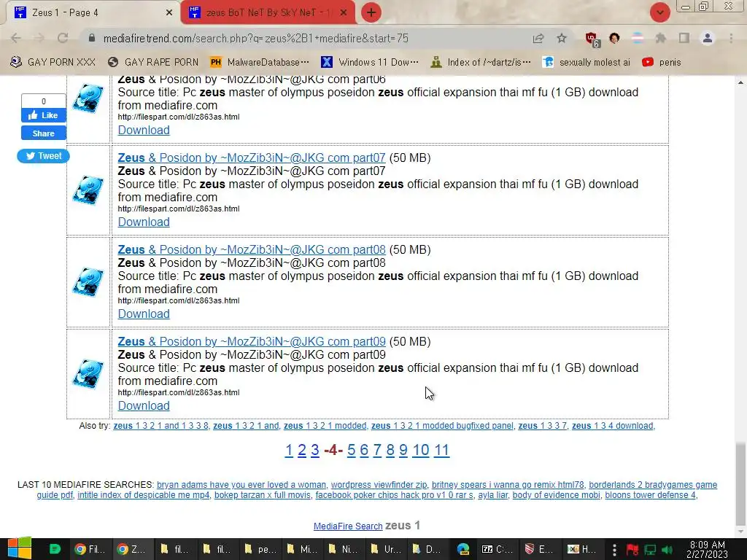Open the 'zeus 1 3 3 7' suggestion link
The height and width of the screenshot is (560, 747).
(543, 426)
